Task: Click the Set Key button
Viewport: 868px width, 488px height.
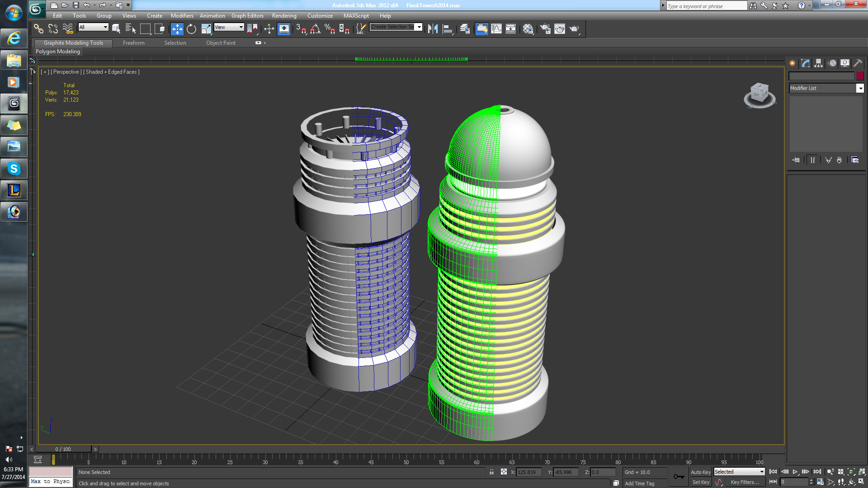Action: [700, 482]
